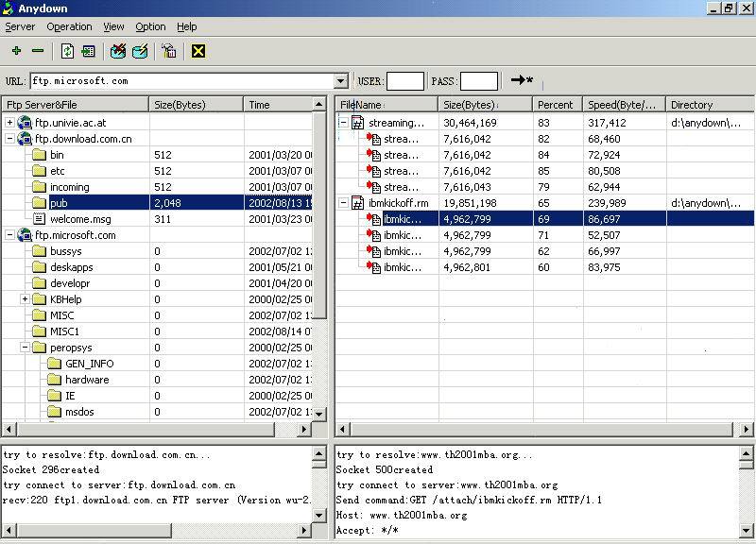Select the strea segment at 85 percent
The height and width of the screenshot is (544, 756).
point(401,171)
